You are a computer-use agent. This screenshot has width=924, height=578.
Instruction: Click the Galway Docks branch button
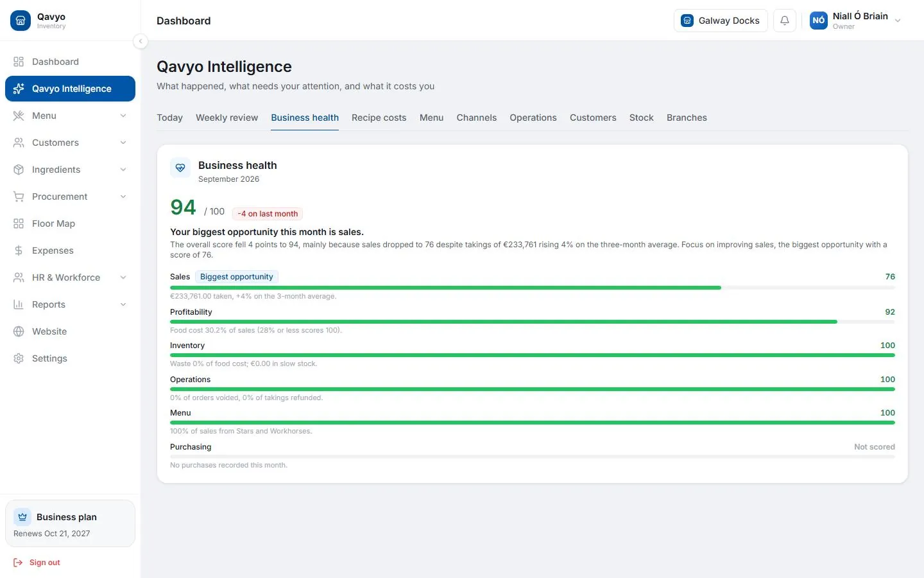click(x=721, y=21)
